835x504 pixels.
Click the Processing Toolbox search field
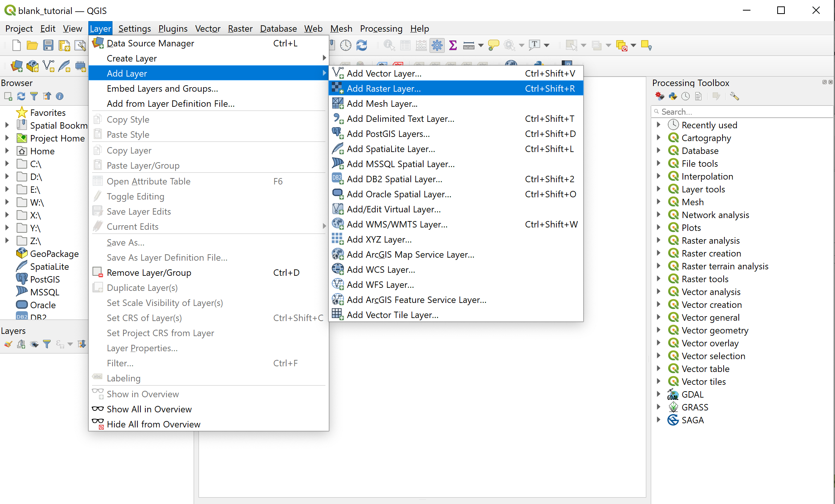coord(742,112)
